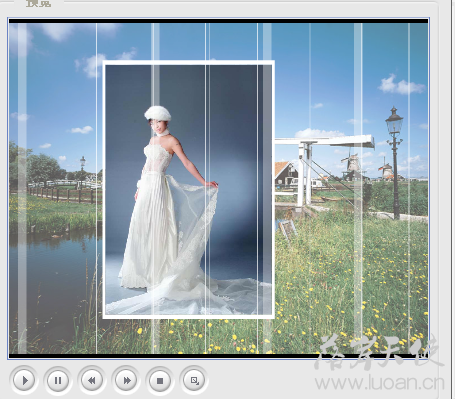Open full-screen preview with the expand icon
This screenshot has width=455, height=399.
(194, 380)
